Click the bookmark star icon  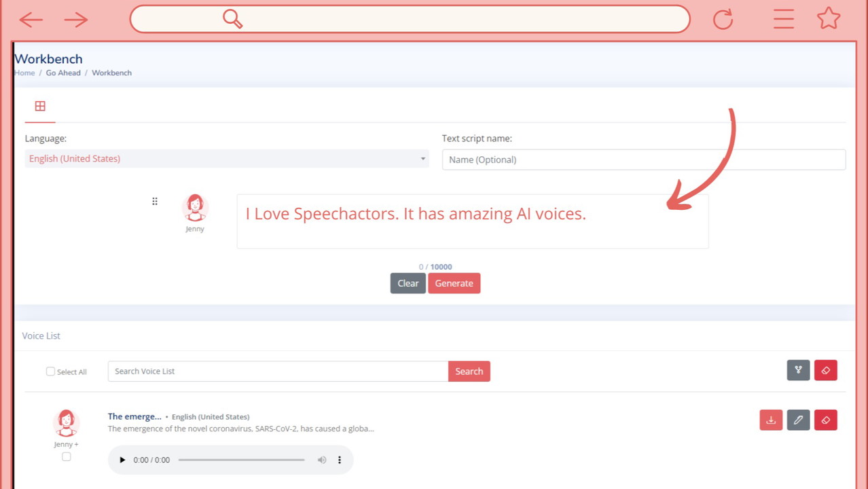click(x=829, y=18)
